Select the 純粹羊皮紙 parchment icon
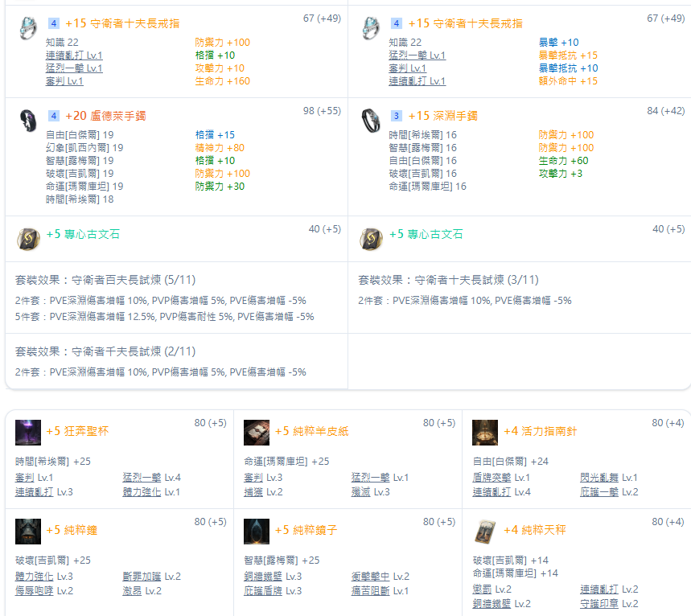The height and width of the screenshot is (616, 691). point(257,432)
